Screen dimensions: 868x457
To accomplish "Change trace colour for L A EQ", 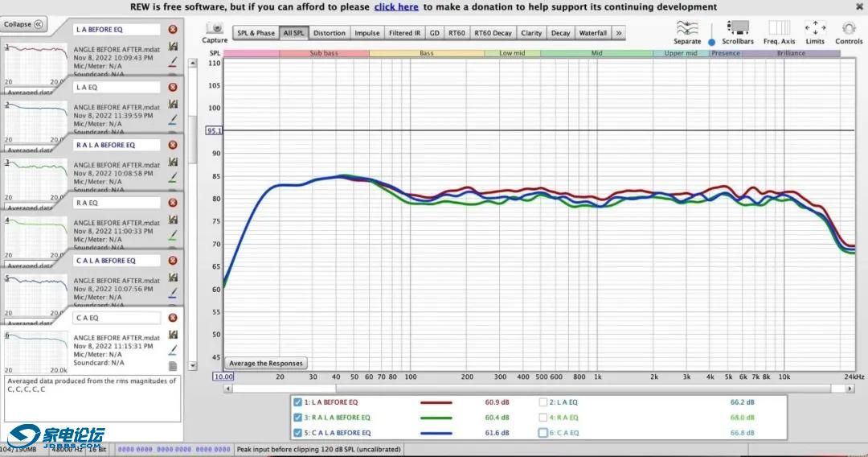I will click(174, 119).
